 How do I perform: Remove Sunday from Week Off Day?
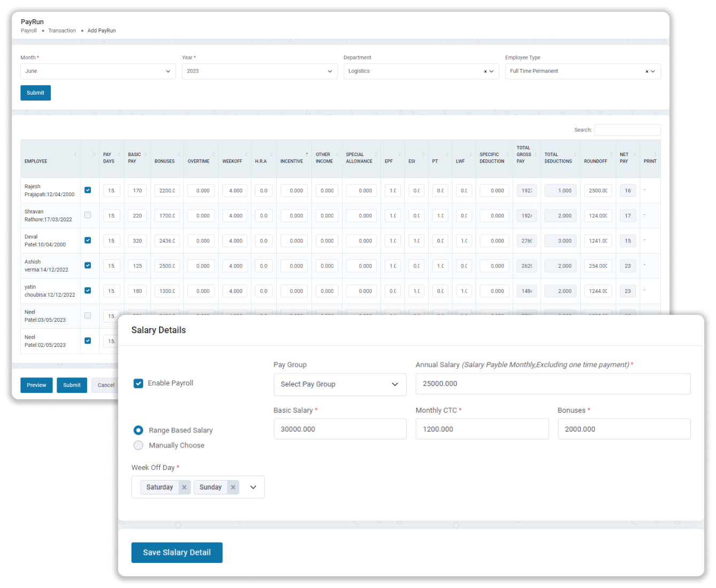[x=233, y=487]
